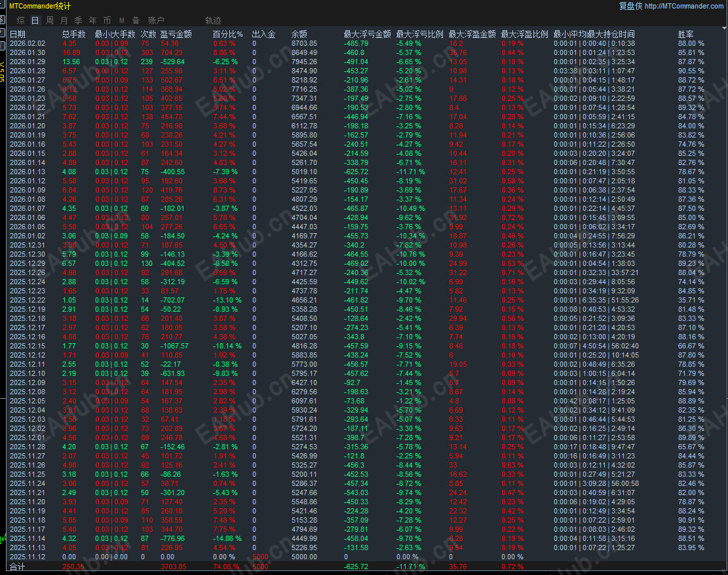Click the 盈亏金额 column header

pos(176,34)
